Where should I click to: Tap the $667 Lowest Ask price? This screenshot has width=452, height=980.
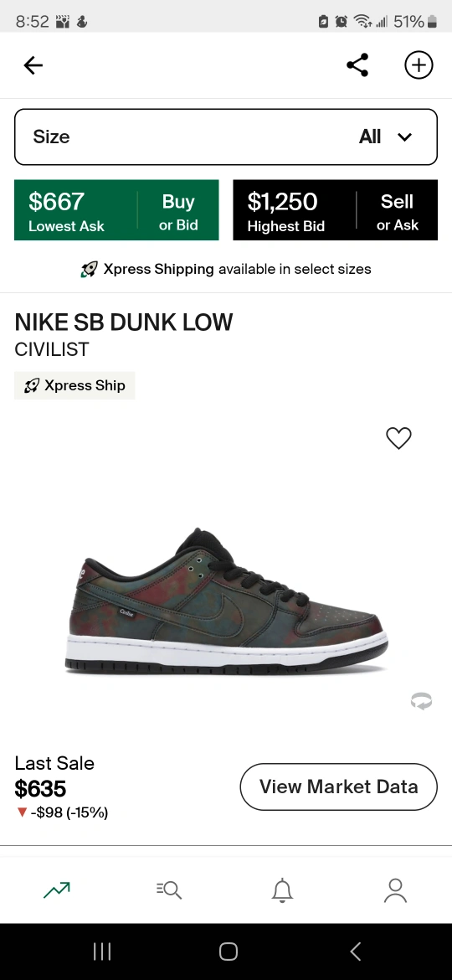(56, 201)
